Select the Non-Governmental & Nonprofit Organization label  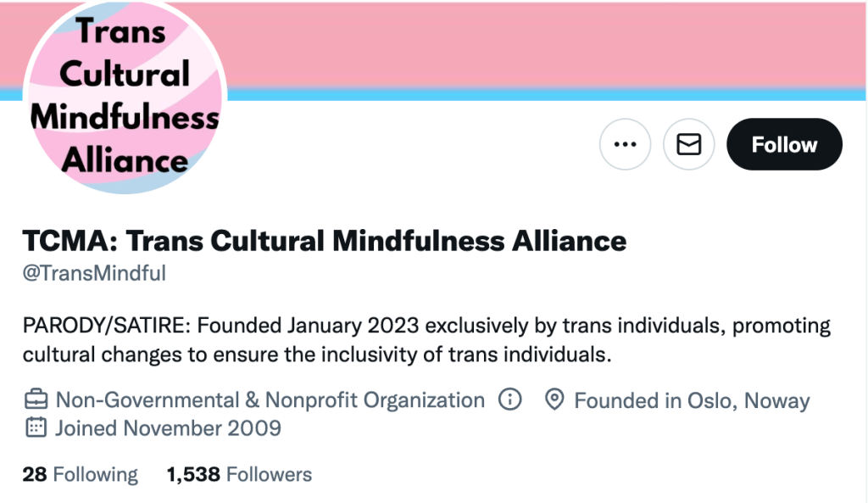coord(270,400)
